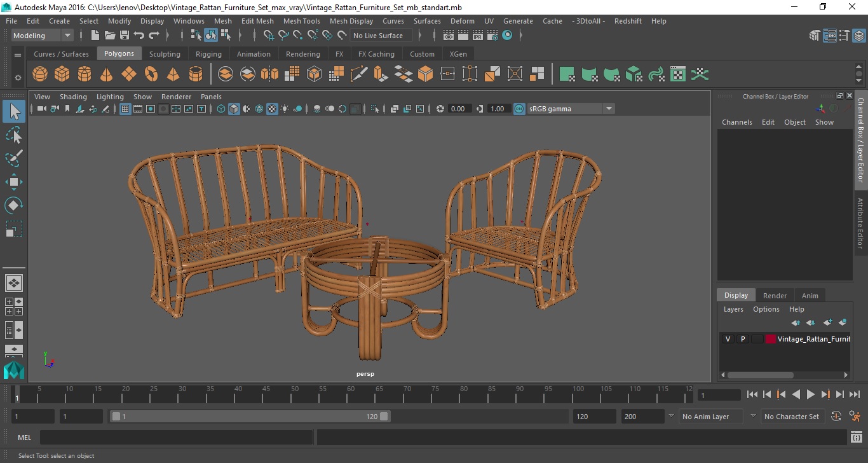Activate the Move tool in the toolbox

point(14,182)
